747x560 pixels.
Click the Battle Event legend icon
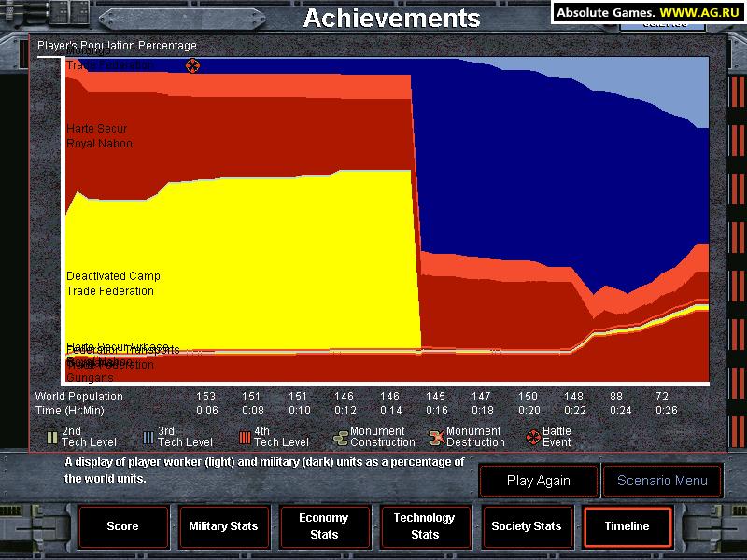[x=533, y=437]
